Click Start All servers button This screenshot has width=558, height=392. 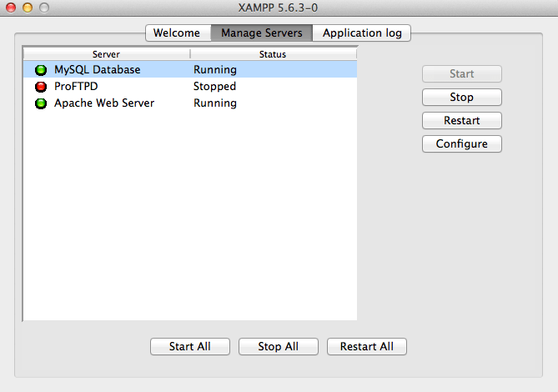coord(190,346)
